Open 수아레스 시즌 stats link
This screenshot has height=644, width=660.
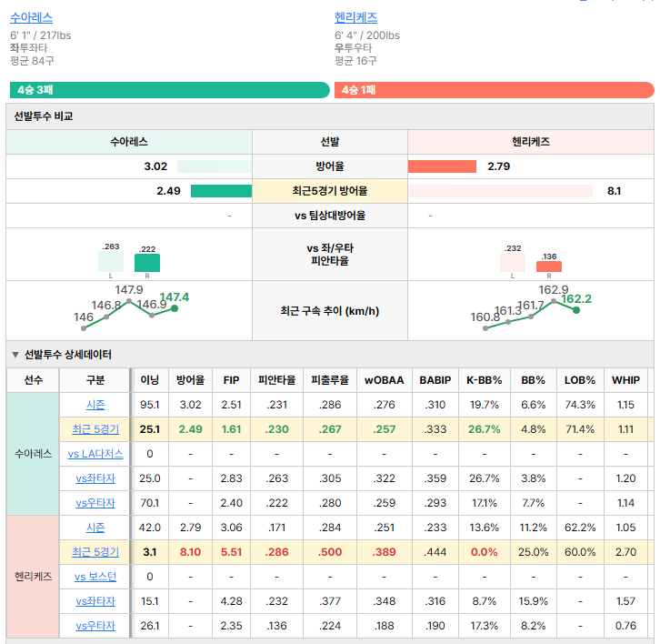[x=95, y=405]
